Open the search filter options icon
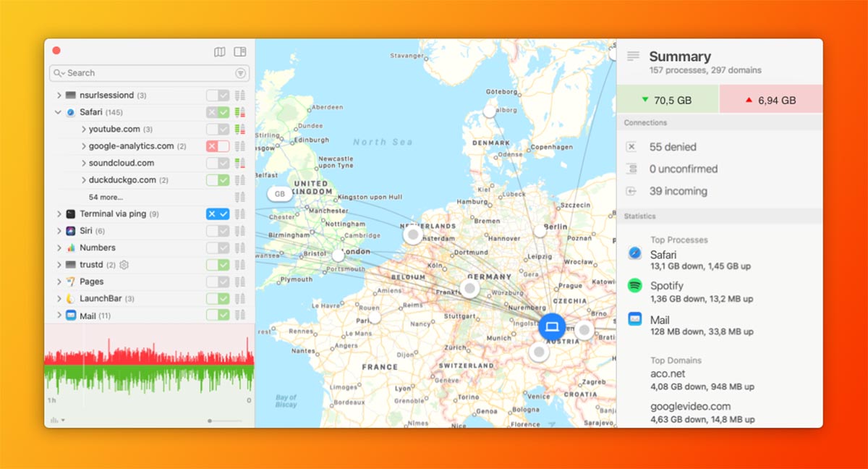This screenshot has width=868, height=469. 240,73
